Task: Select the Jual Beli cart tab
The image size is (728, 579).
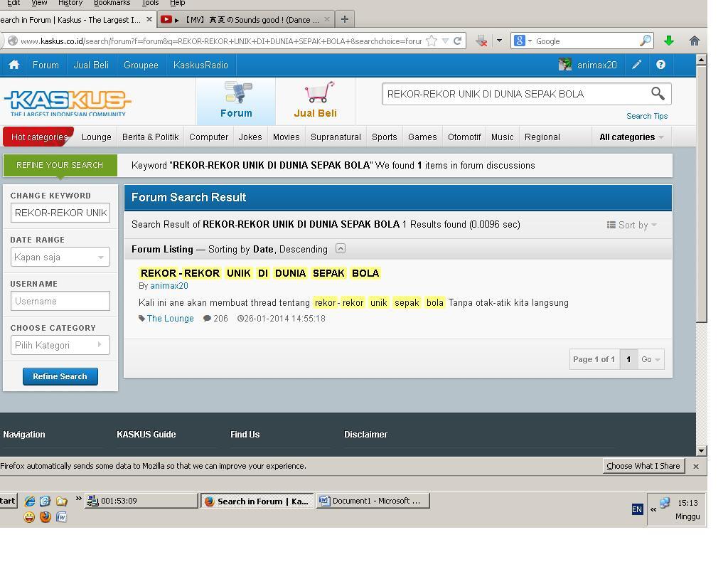Action: click(x=315, y=101)
